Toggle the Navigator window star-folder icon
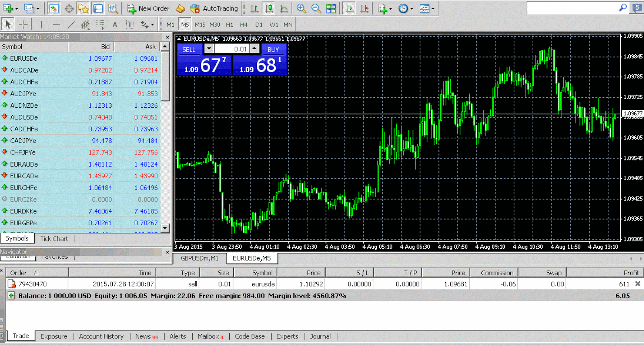Image resolution: width=644 pixels, height=346 pixels. tap(83, 8)
